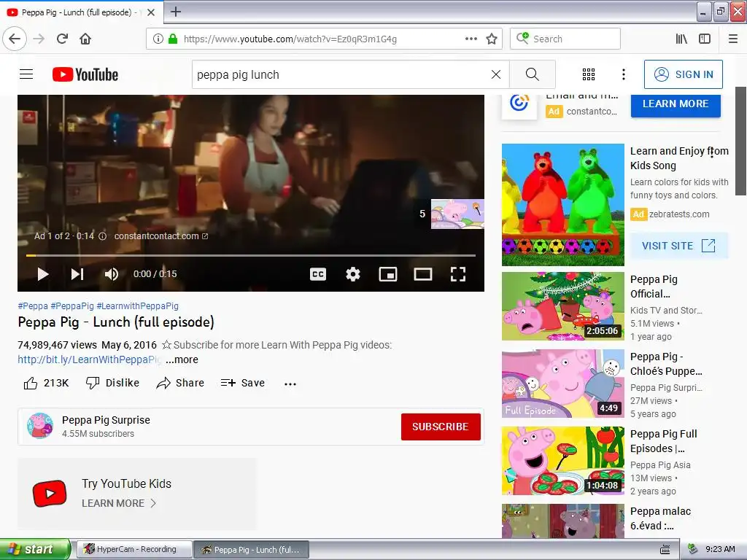Click the page vertical scrollbar thumb
Image resolution: width=747 pixels, height=560 pixels.
coord(741,141)
